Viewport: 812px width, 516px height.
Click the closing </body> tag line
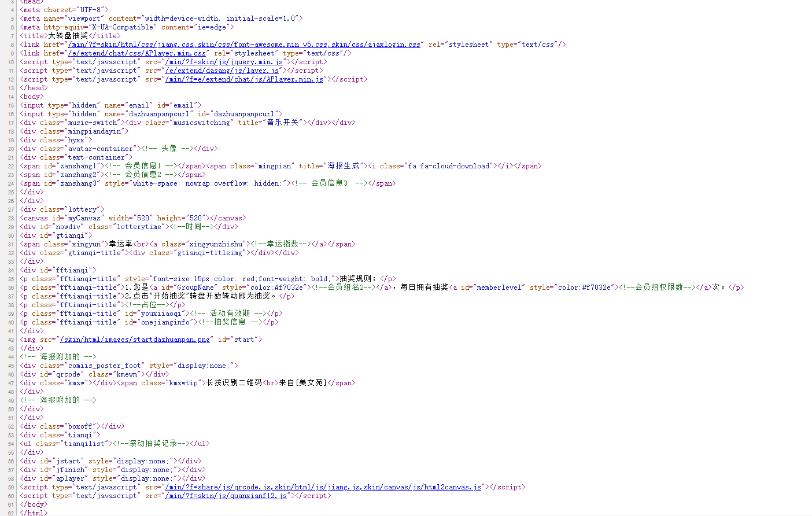click(34, 504)
